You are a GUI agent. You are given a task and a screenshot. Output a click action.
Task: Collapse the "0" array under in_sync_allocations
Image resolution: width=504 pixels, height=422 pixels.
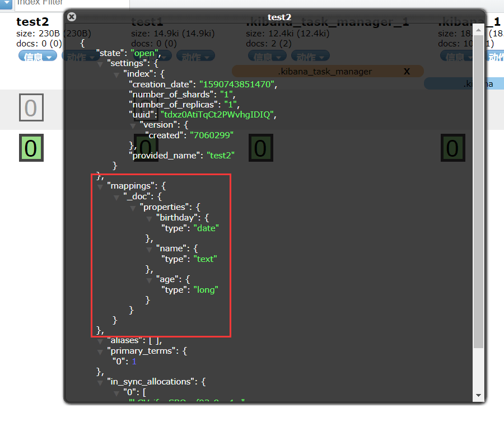click(116, 393)
